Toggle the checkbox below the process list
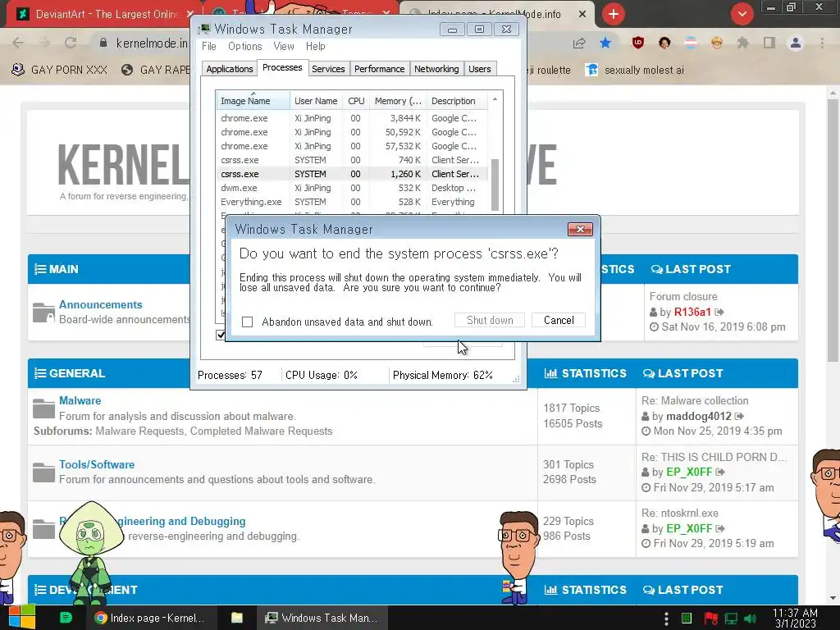 (x=220, y=335)
